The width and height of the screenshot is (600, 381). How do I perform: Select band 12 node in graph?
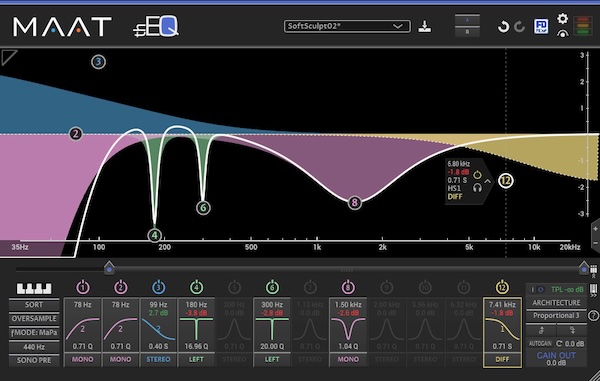(506, 181)
